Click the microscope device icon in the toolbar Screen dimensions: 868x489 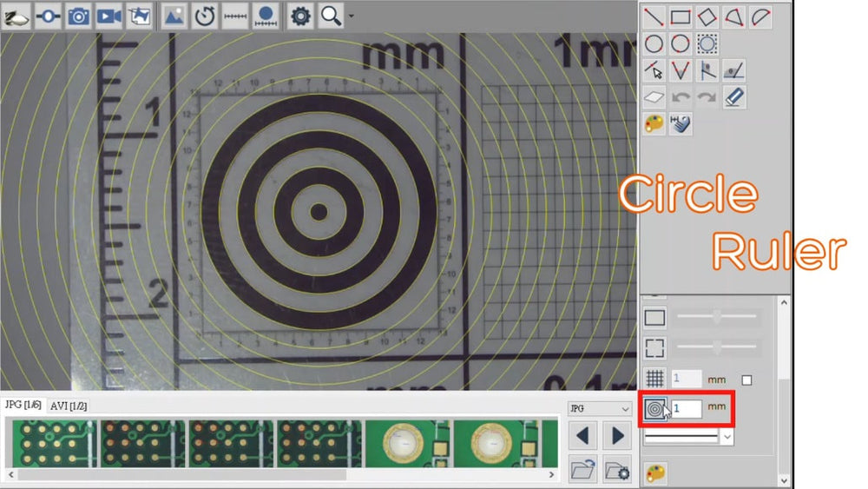[16, 17]
